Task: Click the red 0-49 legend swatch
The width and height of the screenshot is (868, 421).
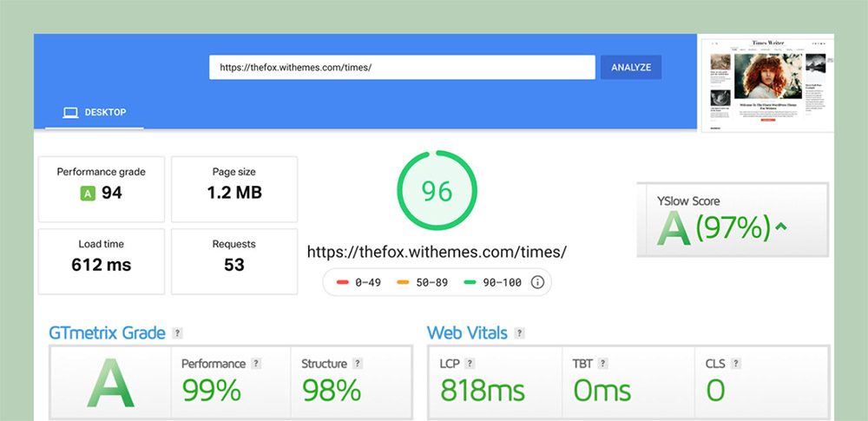Action: (x=342, y=282)
